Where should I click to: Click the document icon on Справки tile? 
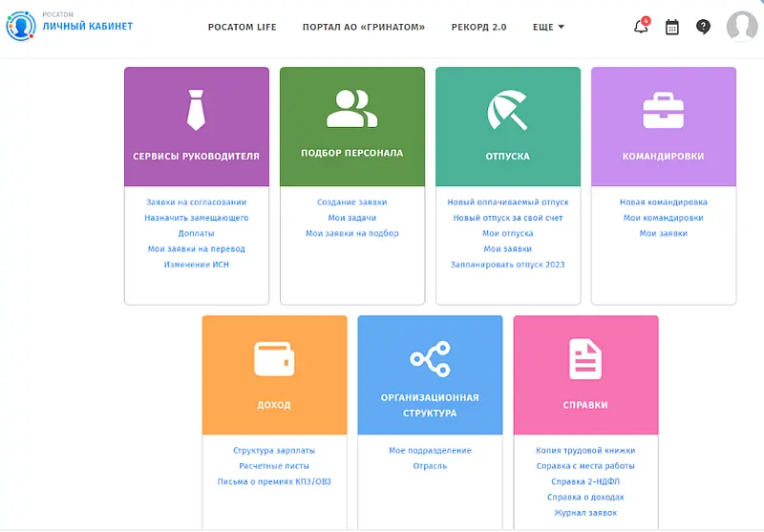click(x=584, y=359)
